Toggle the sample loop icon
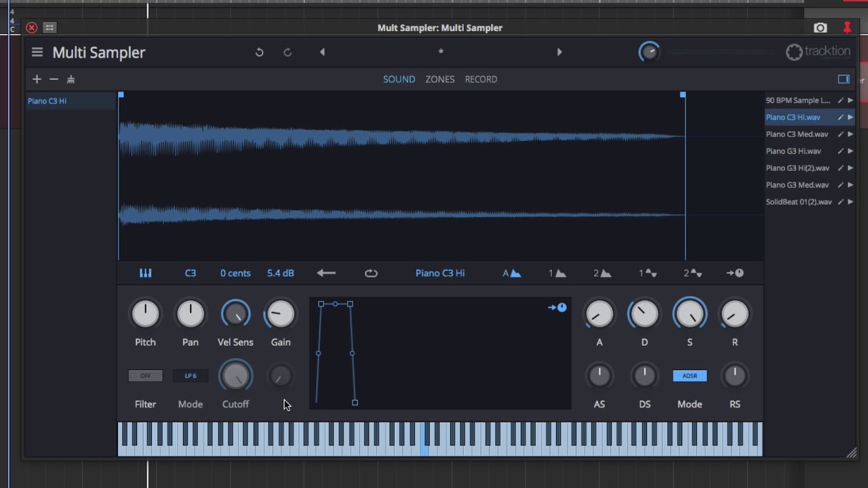The width and height of the screenshot is (868, 488). tap(371, 273)
